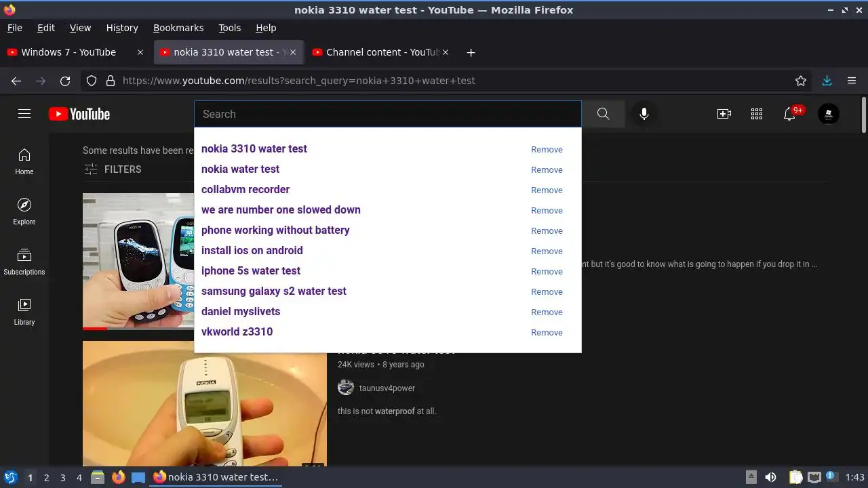
Task: Open the taunusv4power channel link
Action: (387, 388)
